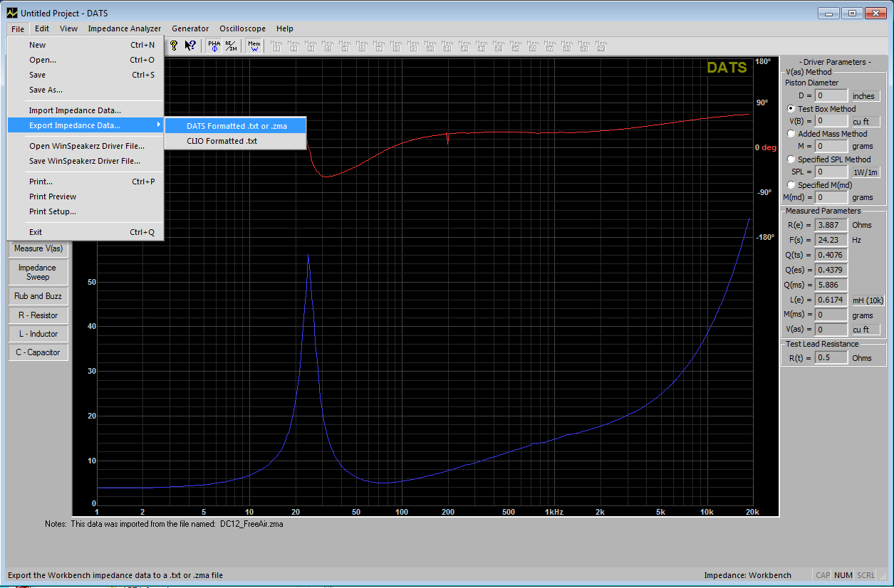Select the Mem 18 memory icon
The width and height of the screenshot is (894, 588).
coord(567,46)
